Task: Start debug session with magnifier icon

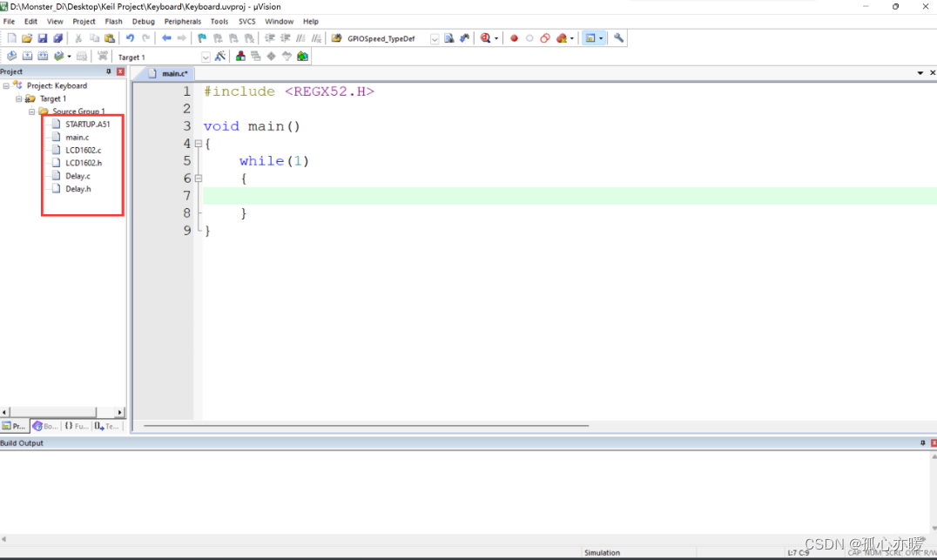Action: pyautogui.click(x=485, y=38)
